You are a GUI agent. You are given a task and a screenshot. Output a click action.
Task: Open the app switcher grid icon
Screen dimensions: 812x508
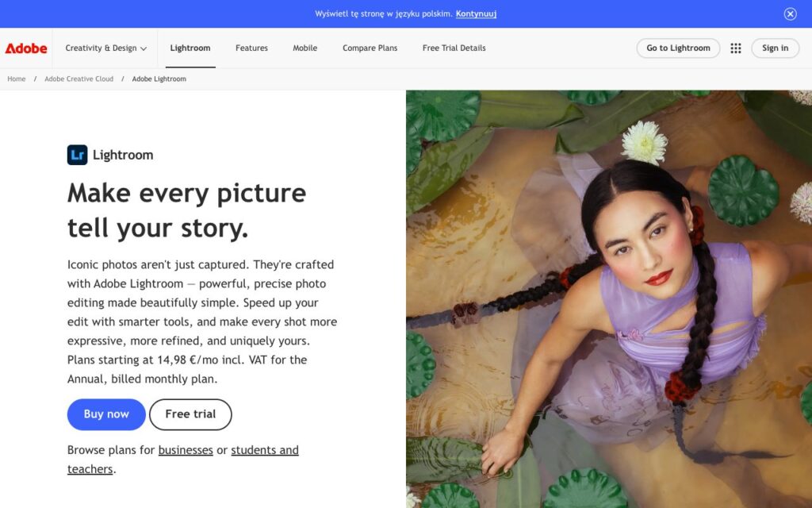pos(735,48)
